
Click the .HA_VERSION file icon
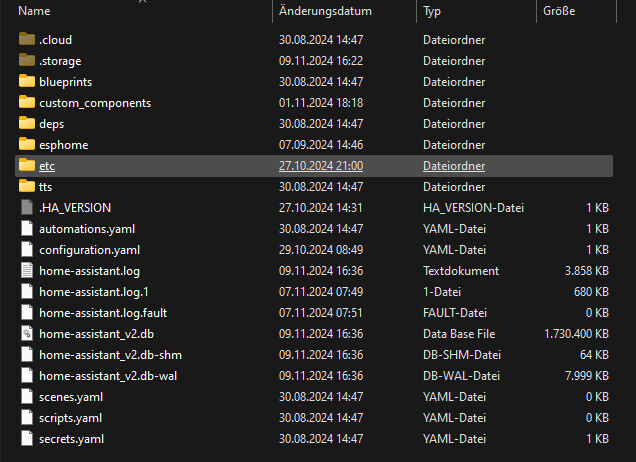pyautogui.click(x=27, y=208)
